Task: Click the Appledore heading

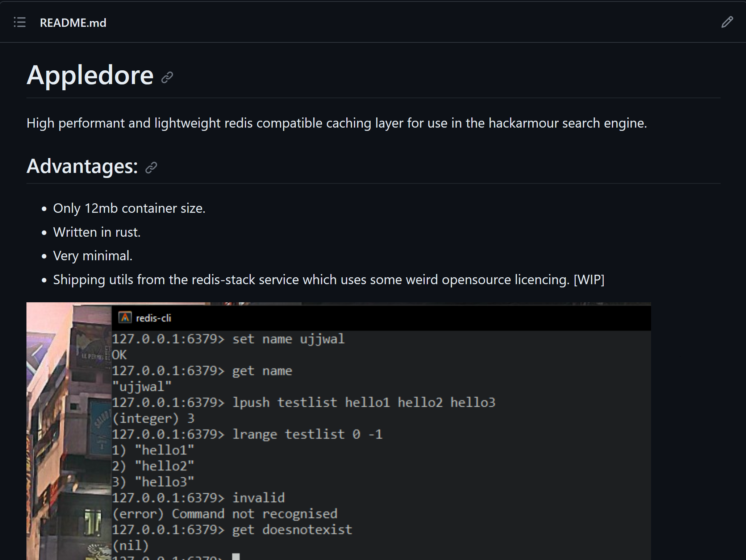Action: point(90,75)
